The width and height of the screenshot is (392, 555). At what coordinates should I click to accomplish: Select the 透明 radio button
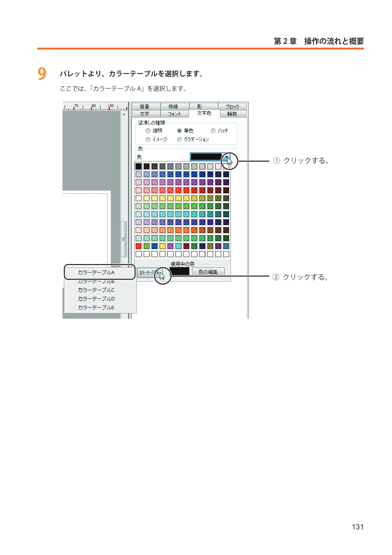148,131
